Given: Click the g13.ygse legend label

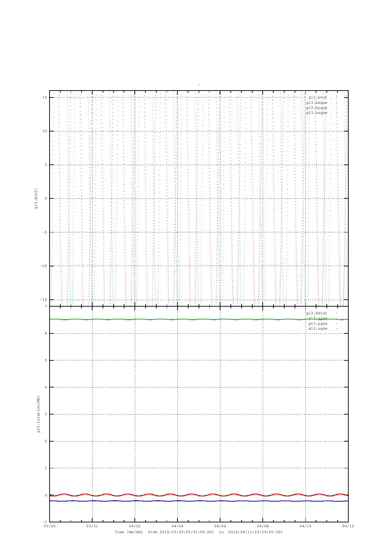Looking at the screenshot, I should 317,323.
